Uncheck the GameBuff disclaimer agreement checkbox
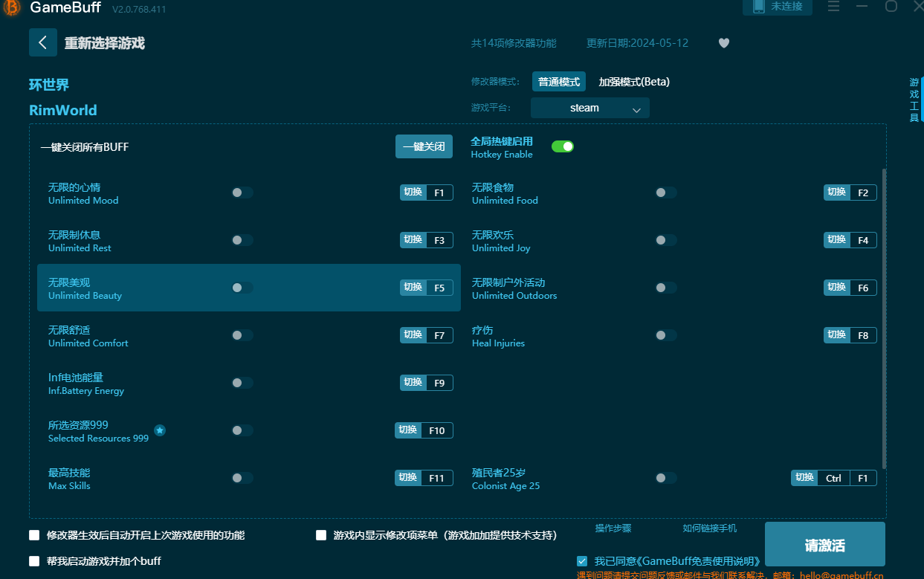The width and height of the screenshot is (924, 579). [x=582, y=561]
